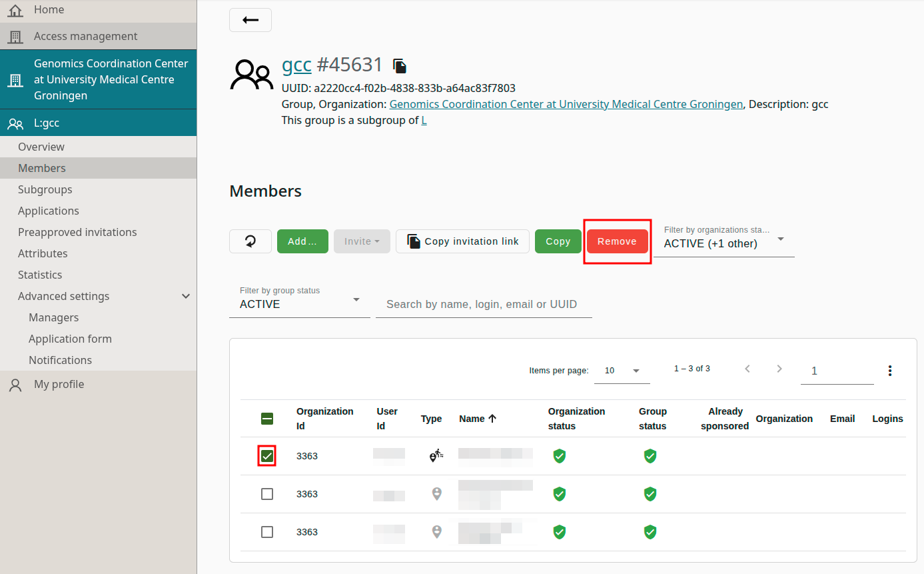Click the member search input field
924x574 pixels.
click(483, 304)
